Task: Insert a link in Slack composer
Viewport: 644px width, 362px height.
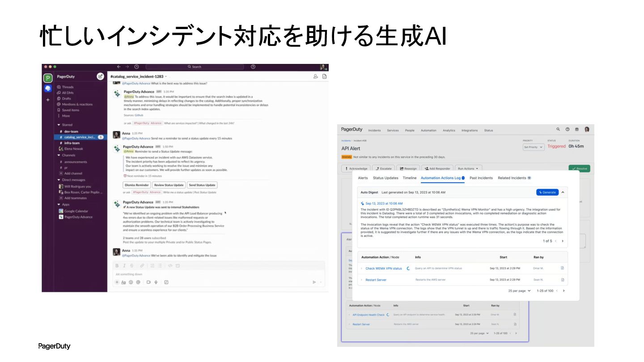Action: 142,265
